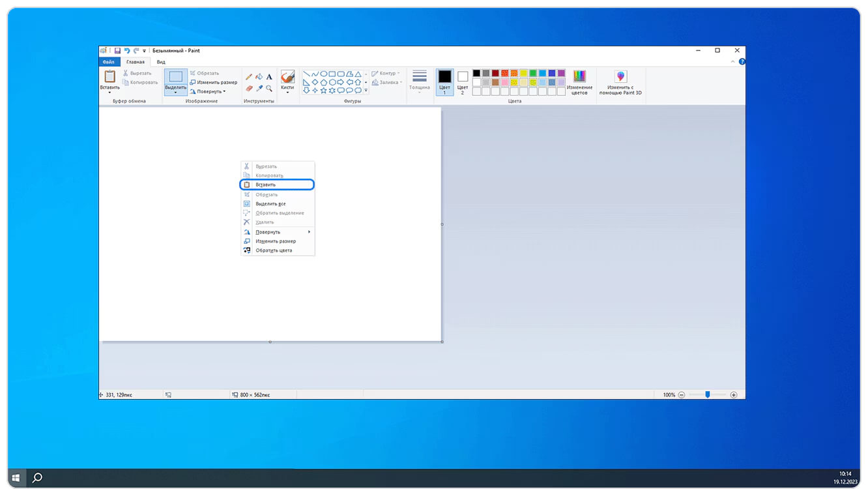Select the Fill with color bucket tool
This screenshot has height=489, width=868.
pos(259,77)
